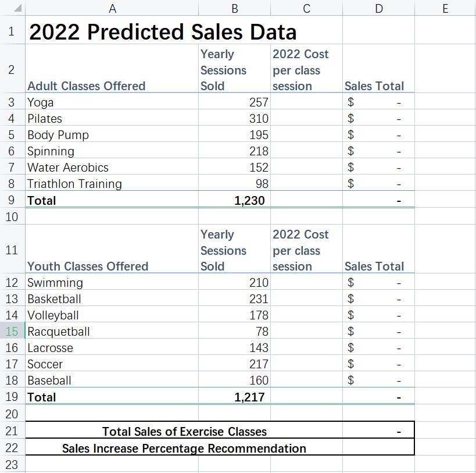Viewport: 476px width, 473px height.
Task: Select row header 9
Action: 10,200
